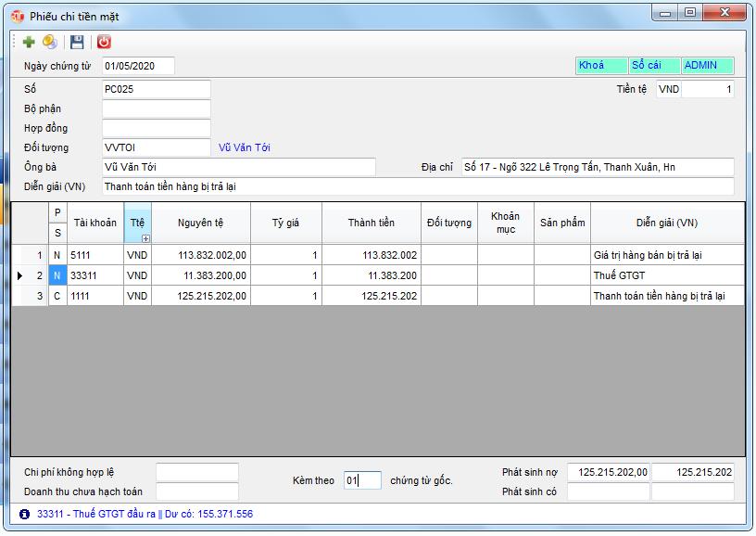Click the coins icon in toolbar

(50, 42)
